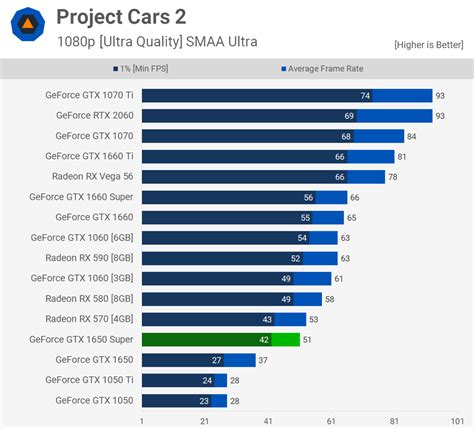Screen dimensions: 474x428
Task: Click the blue polygon logo icon
Action: pos(28,24)
